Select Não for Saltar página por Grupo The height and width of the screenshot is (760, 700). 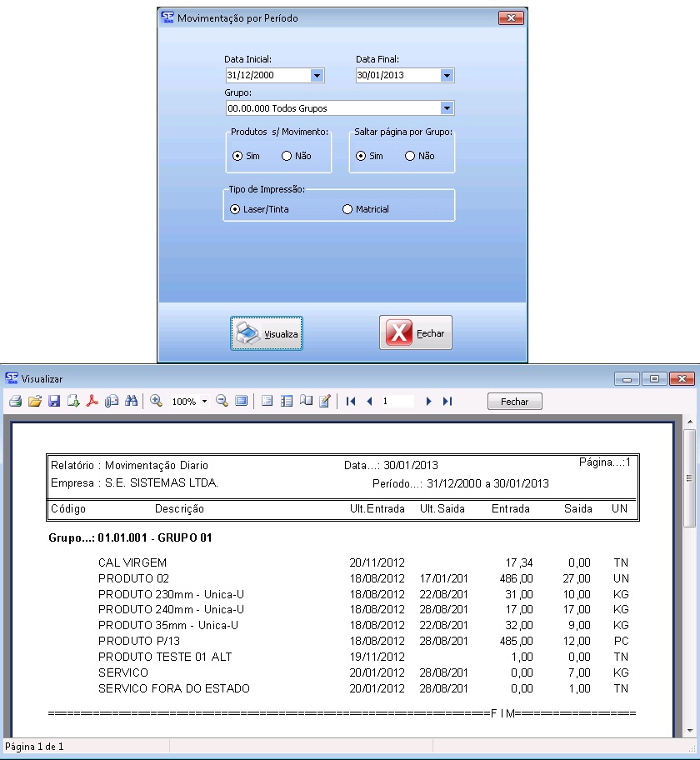(x=410, y=156)
